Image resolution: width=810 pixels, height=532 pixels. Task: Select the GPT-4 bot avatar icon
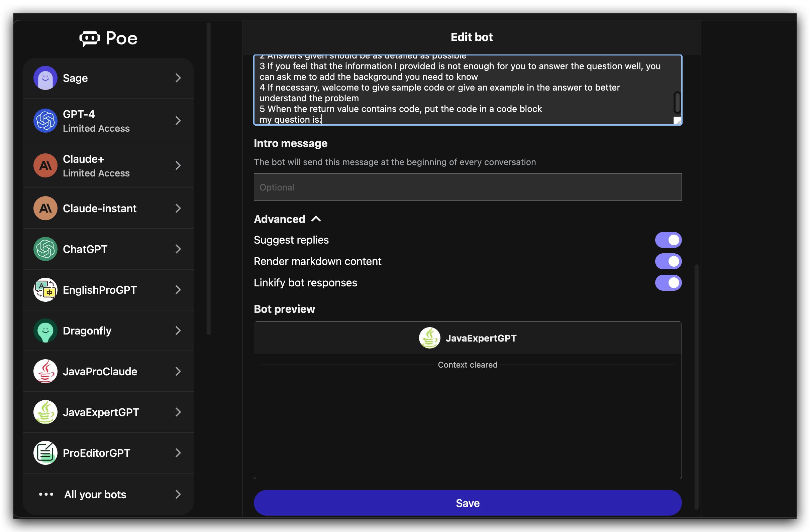coord(45,121)
